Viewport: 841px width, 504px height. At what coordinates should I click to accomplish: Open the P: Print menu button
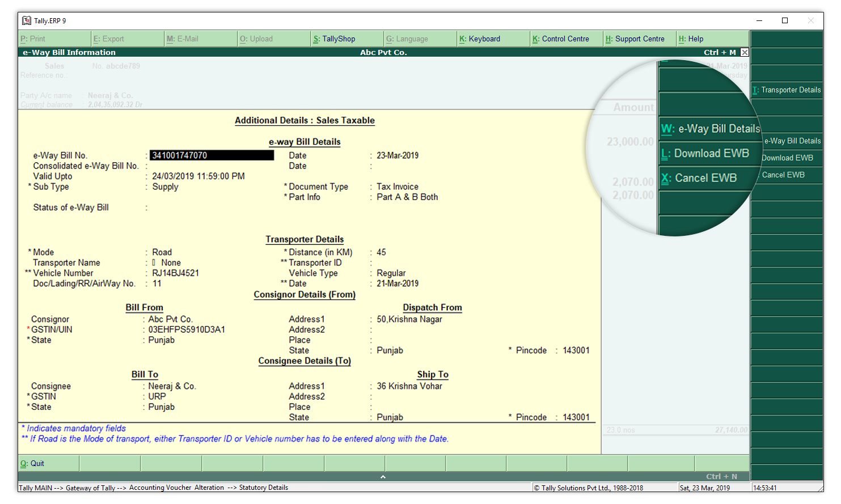pos(54,39)
